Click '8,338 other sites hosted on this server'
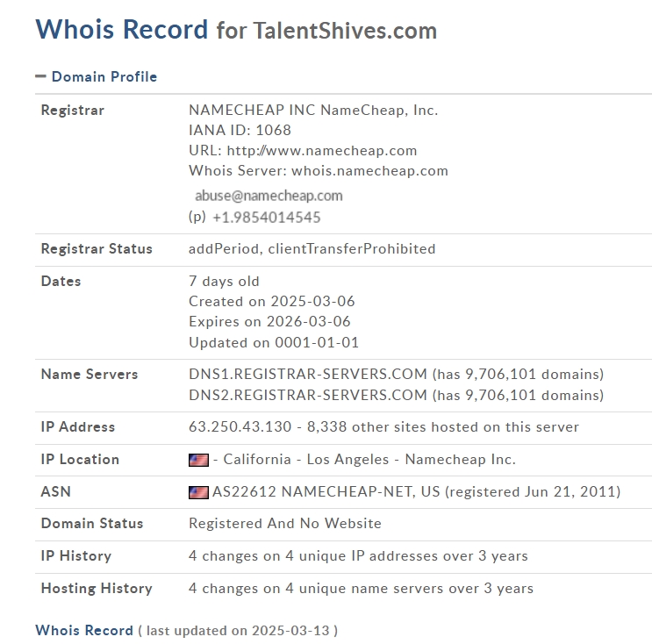The height and width of the screenshot is (644, 652). point(443,427)
